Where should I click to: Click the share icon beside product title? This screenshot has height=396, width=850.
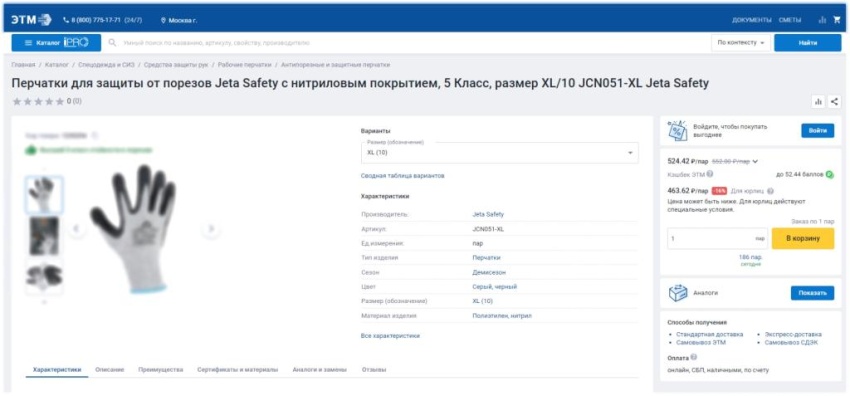834,101
